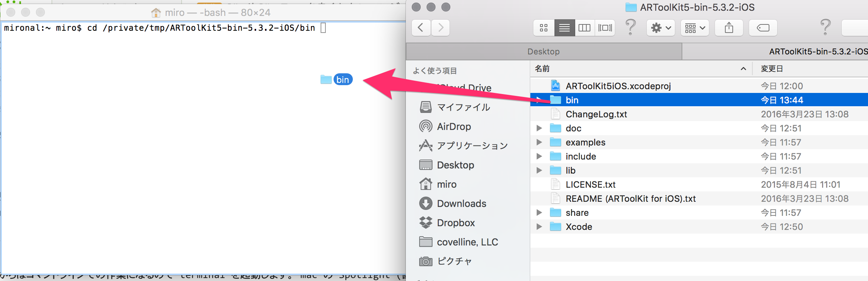Select ChangeLog.txt file
The width and height of the screenshot is (868, 281).
[596, 114]
